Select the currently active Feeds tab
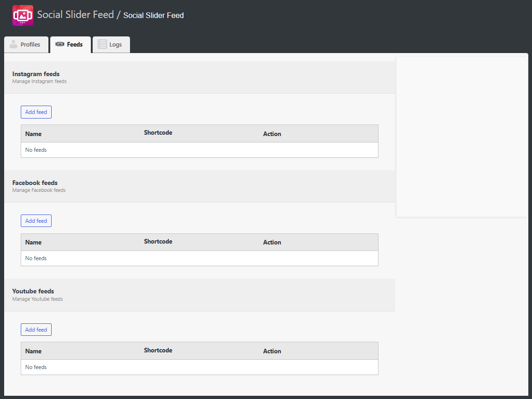The image size is (532, 399). coord(75,44)
